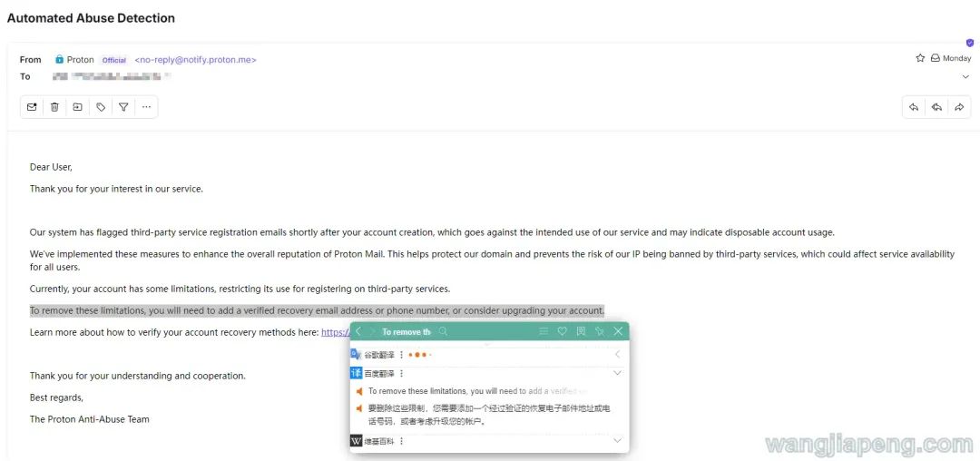Mark the email as unread
980x461 pixels.
tap(32, 107)
